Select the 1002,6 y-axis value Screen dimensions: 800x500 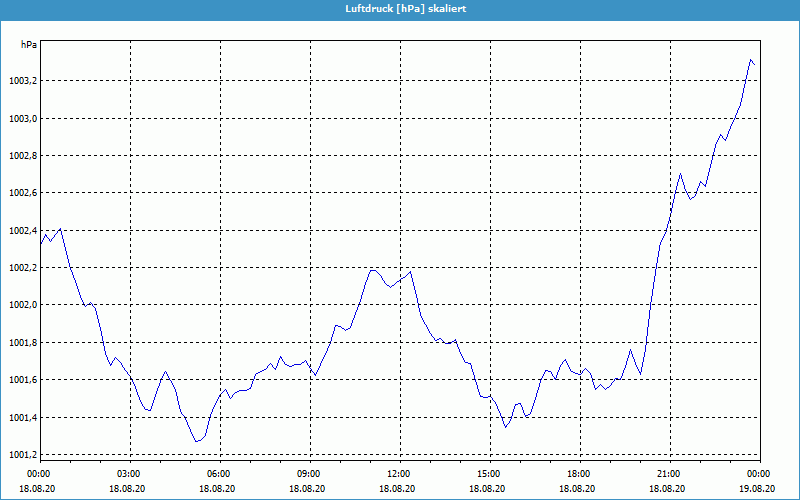point(20,193)
